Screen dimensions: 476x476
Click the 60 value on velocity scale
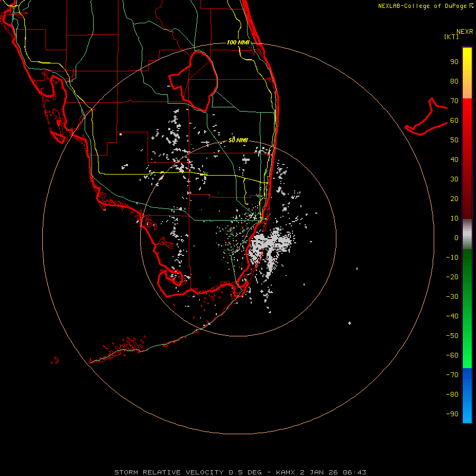click(x=454, y=120)
